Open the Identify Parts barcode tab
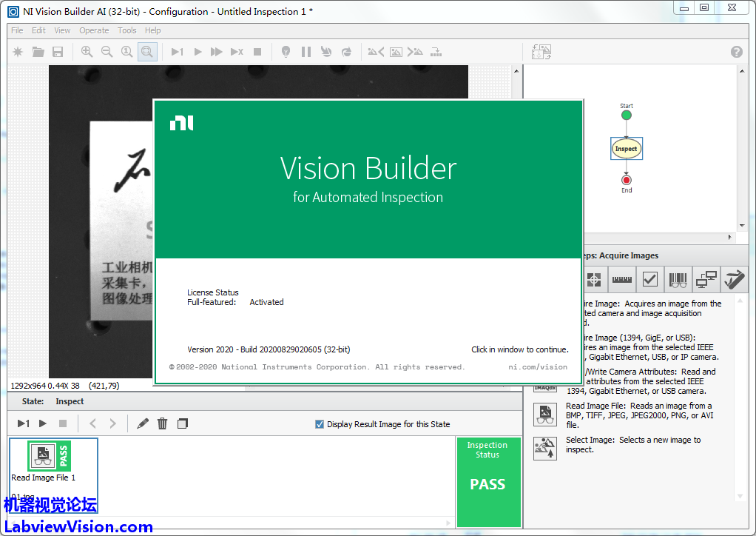Screen dimensions: 756x536 click(x=678, y=279)
